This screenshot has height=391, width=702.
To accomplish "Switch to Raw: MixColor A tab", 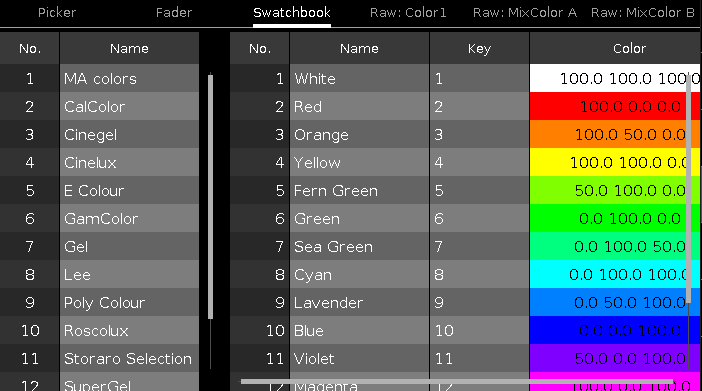I will [x=525, y=13].
